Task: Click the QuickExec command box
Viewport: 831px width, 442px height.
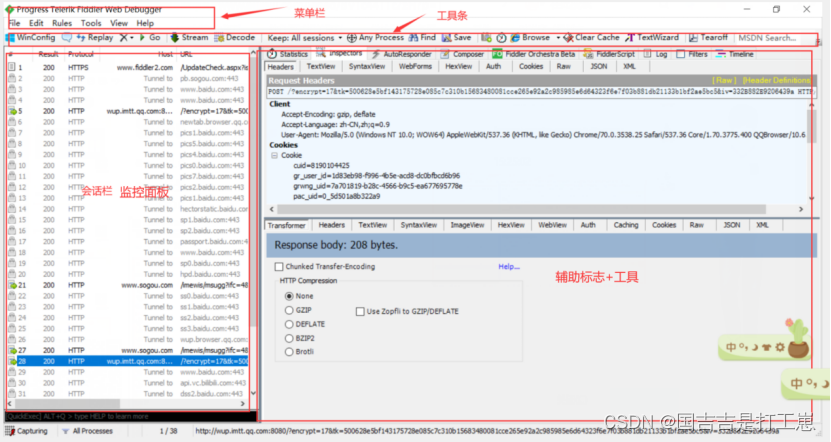Action: 130,417
